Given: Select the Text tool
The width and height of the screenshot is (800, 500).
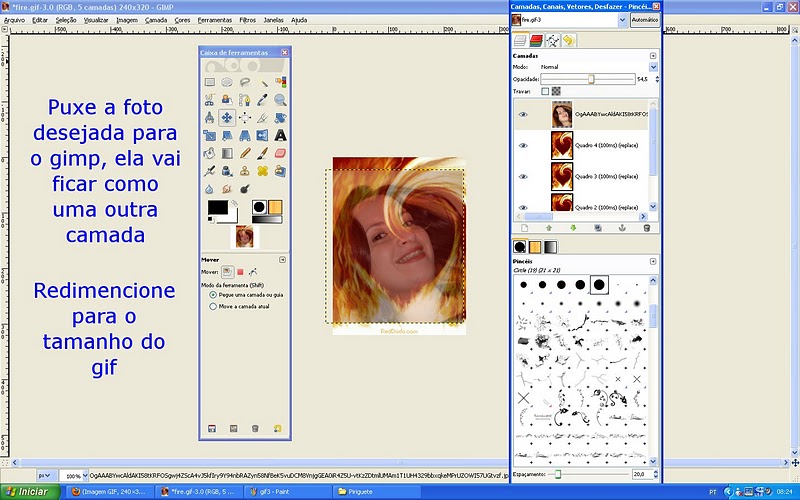Looking at the screenshot, I should (x=280, y=135).
